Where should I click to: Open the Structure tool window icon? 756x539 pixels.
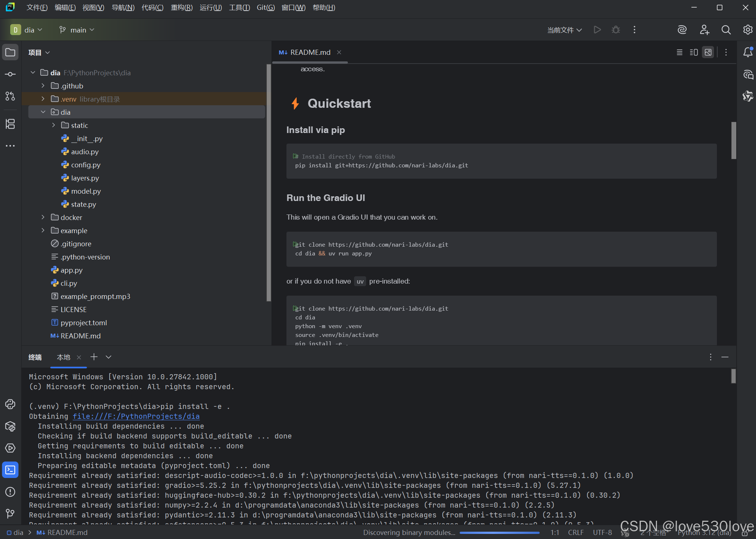[x=10, y=124]
